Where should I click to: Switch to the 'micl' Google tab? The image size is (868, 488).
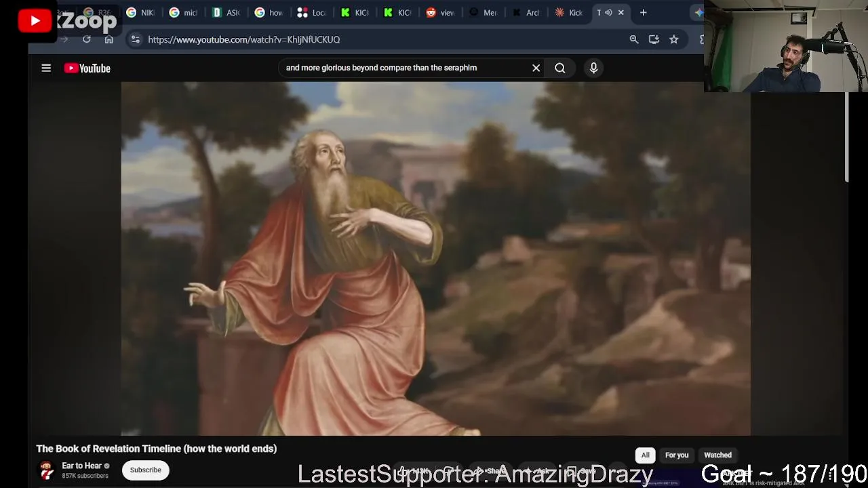tap(183, 12)
